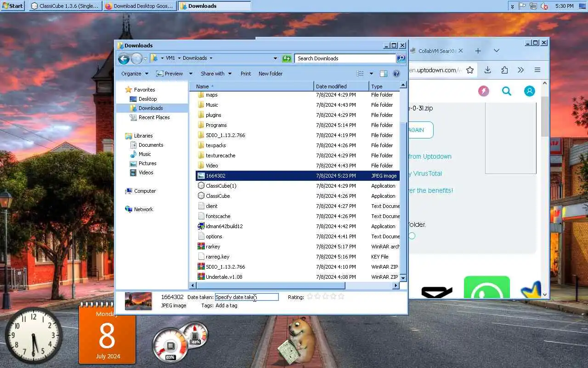Screen dimensions: 588x368
Task: Click the taskbar clock showing 5:30 PM
Action: pos(564,6)
